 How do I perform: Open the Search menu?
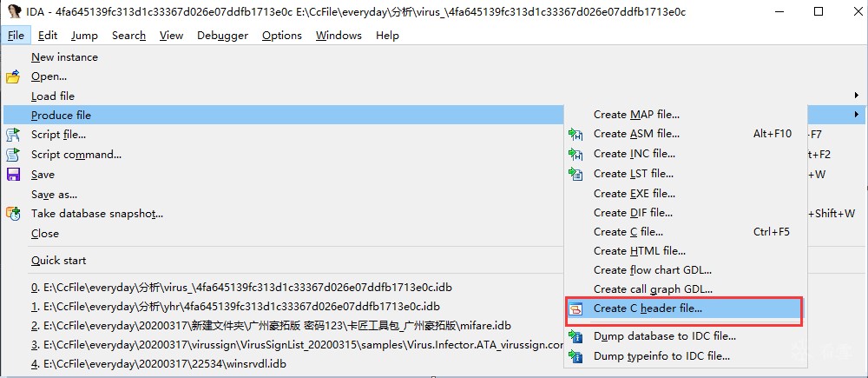[128, 36]
